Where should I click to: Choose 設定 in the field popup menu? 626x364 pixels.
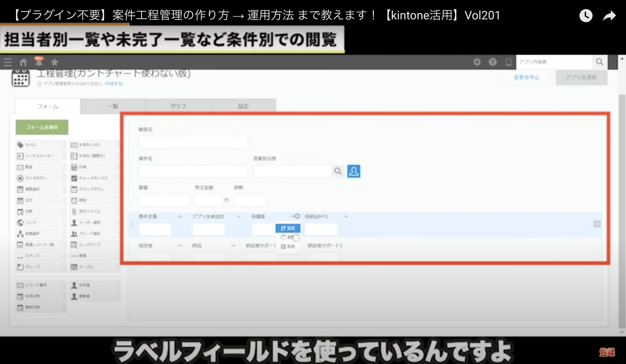point(288,228)
